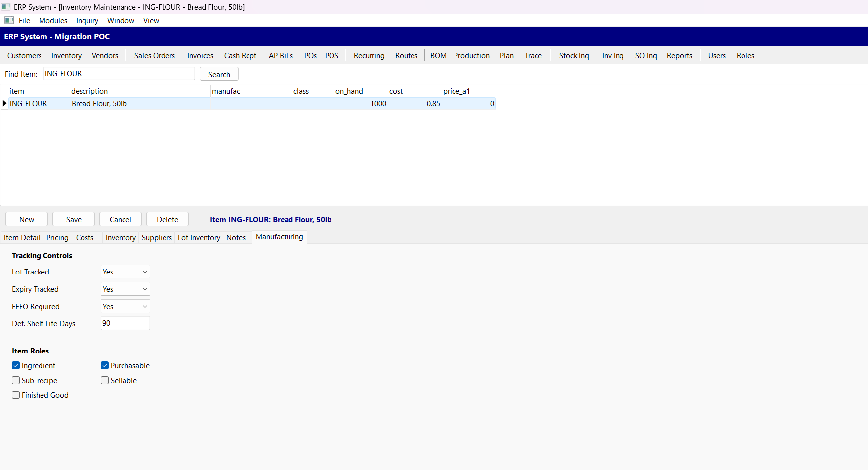The image size is (868, 470).
Task: Open Roles module
Action: [x=745, y=55]
